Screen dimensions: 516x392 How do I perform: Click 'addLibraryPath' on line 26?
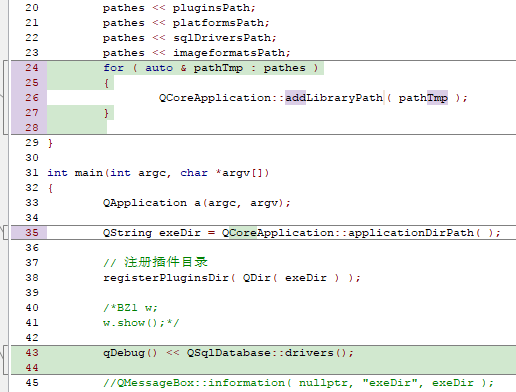[334, 98]
